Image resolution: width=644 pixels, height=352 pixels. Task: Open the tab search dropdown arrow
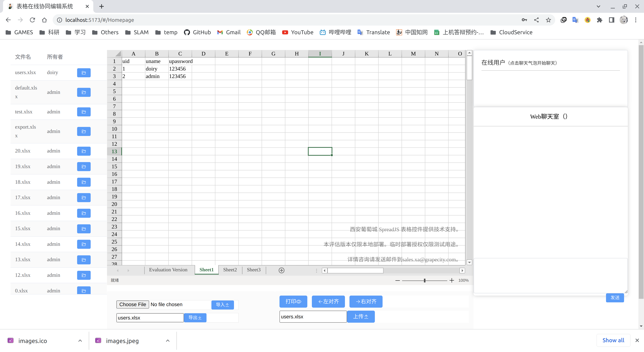598,7
